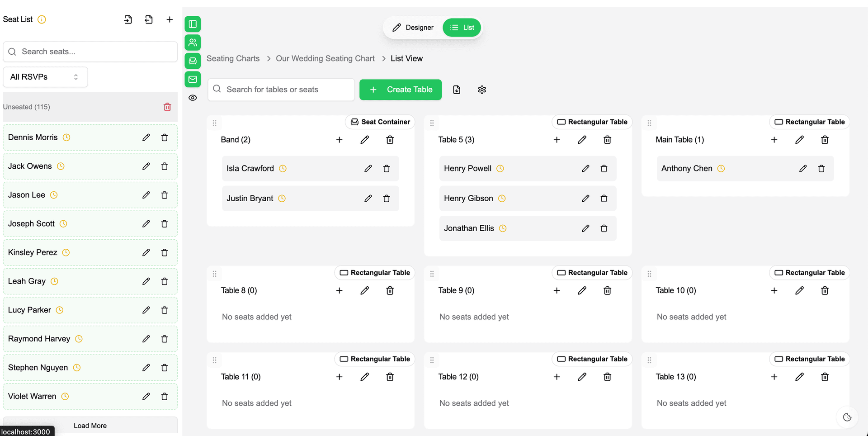Open the guests sidebar icon
The height and width of the screenshot is (436, 868).
click(193, 43)
